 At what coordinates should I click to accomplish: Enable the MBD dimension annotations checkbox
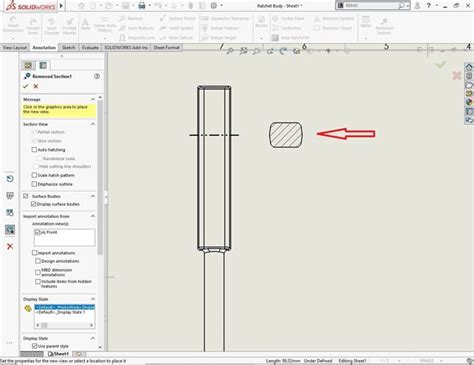[x=38, y=272]
